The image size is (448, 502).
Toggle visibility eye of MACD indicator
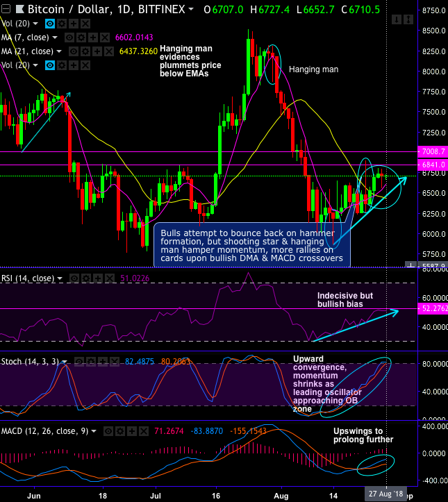click(108, 431)
